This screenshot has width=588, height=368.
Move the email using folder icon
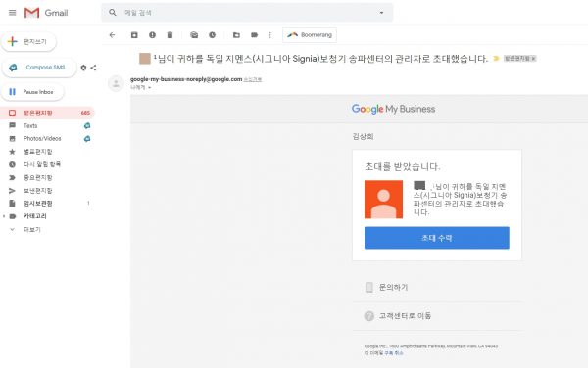pos(236,35)
